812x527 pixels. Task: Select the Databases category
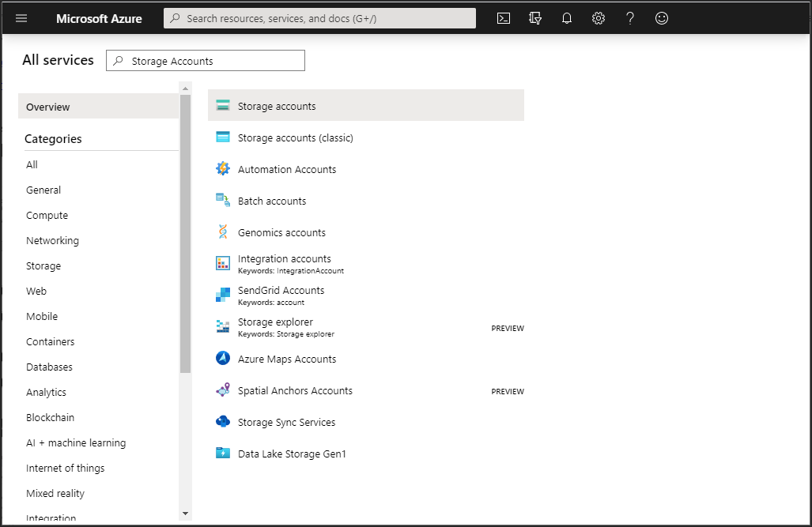pyautogui.click(x=49, y=367)
